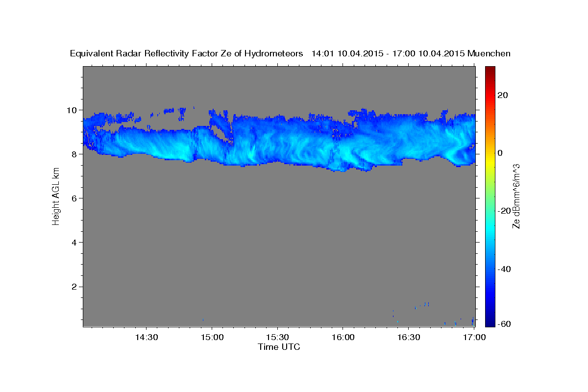Screen dimensions: 588x392
Task: Click the 'Height AGL km' axis label
Action: (x=56, y=197)
